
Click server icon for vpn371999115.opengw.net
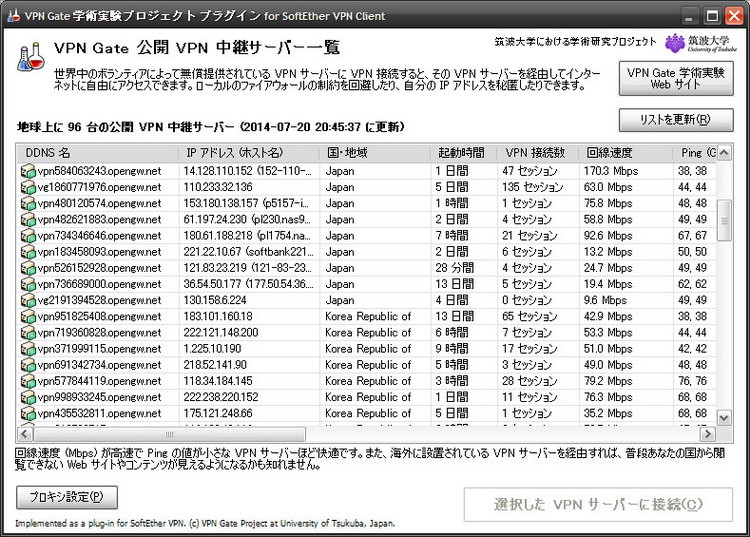28,349
